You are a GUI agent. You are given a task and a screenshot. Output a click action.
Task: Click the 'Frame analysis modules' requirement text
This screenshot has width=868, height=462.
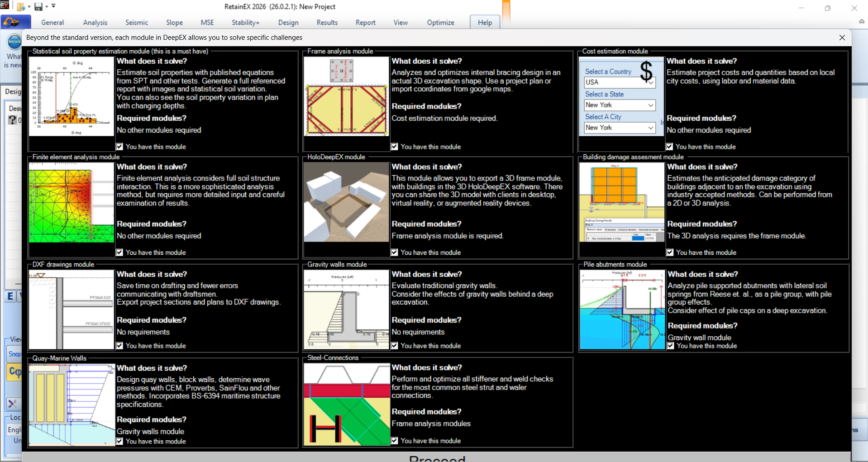pos(431,424)
